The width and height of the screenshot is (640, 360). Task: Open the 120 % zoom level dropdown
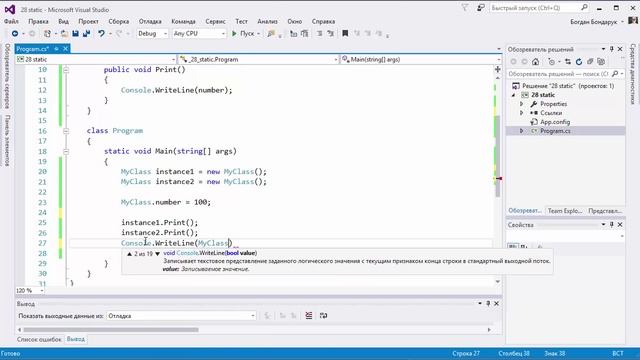coord(30,291)
